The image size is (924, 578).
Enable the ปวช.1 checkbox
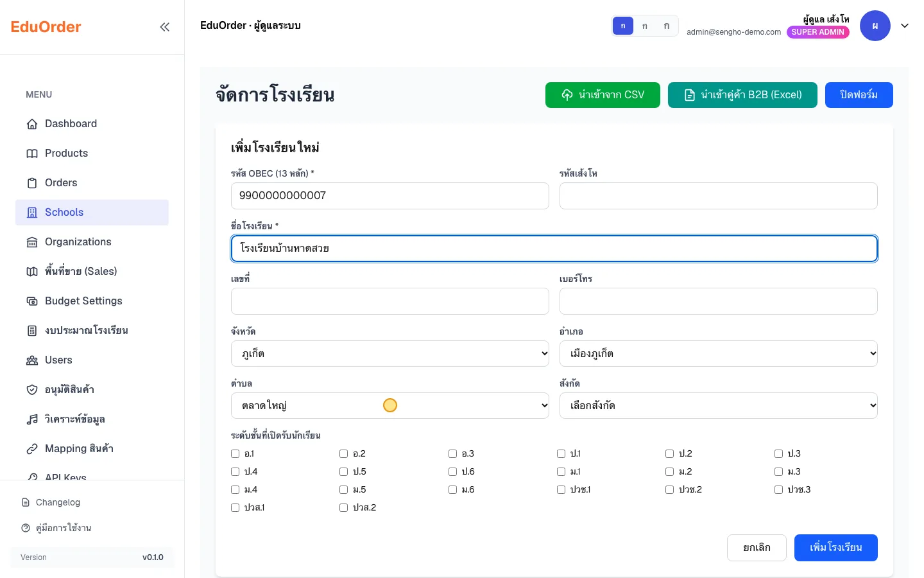[x=561, y=490]
